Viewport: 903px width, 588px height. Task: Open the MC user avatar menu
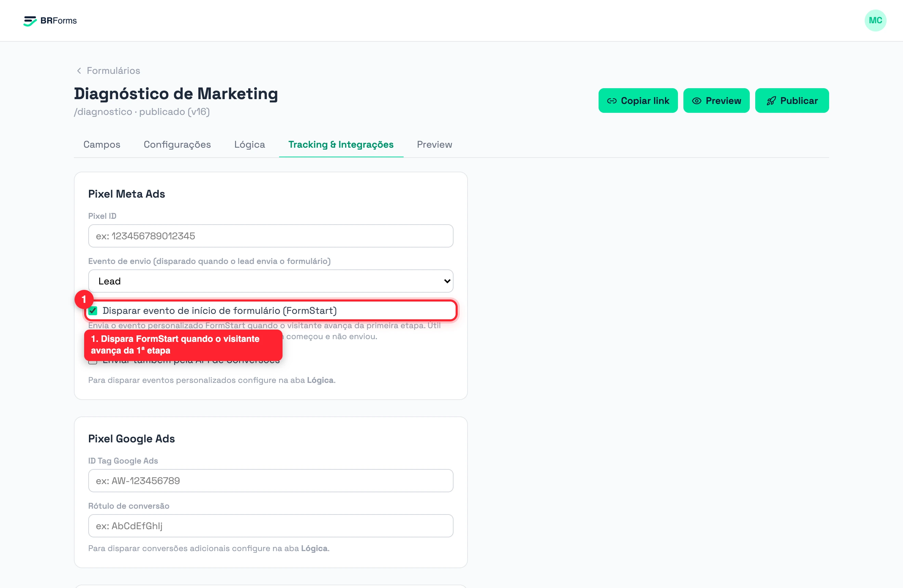[875, 21]
